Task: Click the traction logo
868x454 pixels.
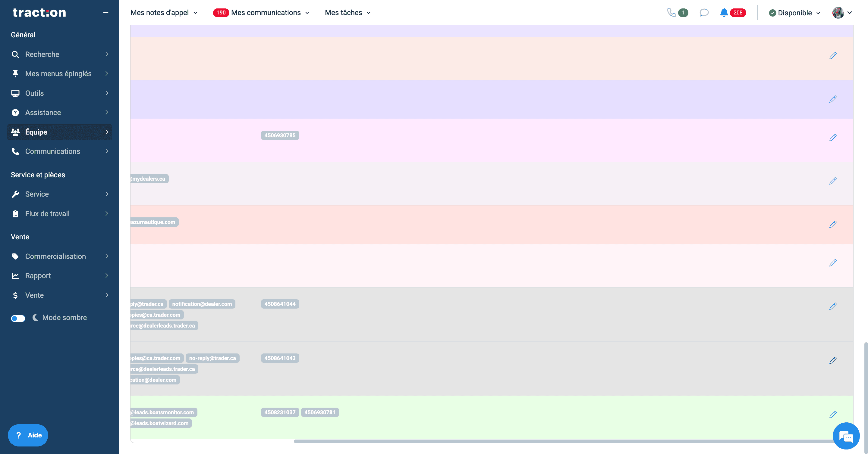Action: pyautogui.click(x=39, y=12)
